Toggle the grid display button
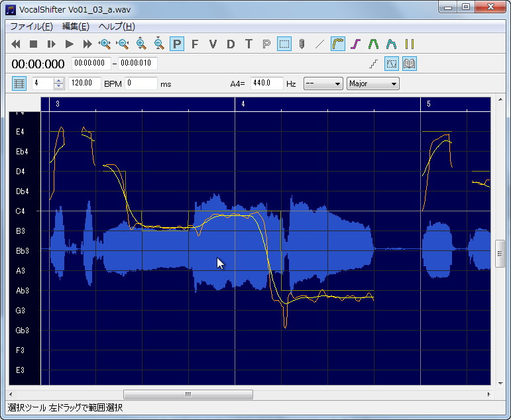The width and height of the screenshot is (511, 420). click(x=19, y=83)
